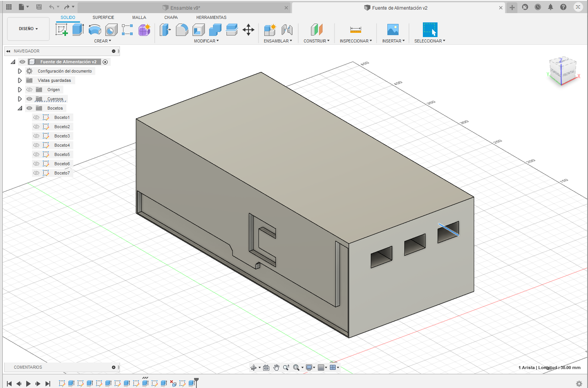Select the Revolve tool
Image resolution: width=588 pixels, height=388 pixels.
tap(95, 30)
